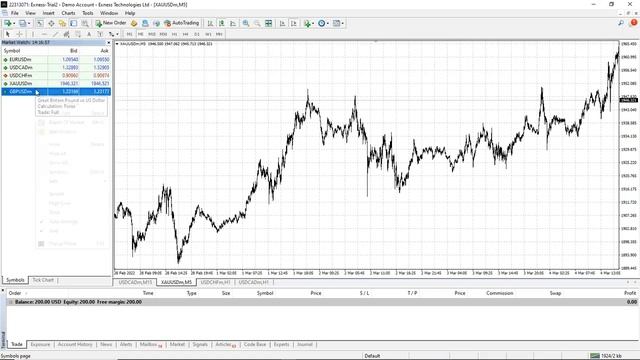Close the Market Watch panel

tap(109, 42)
